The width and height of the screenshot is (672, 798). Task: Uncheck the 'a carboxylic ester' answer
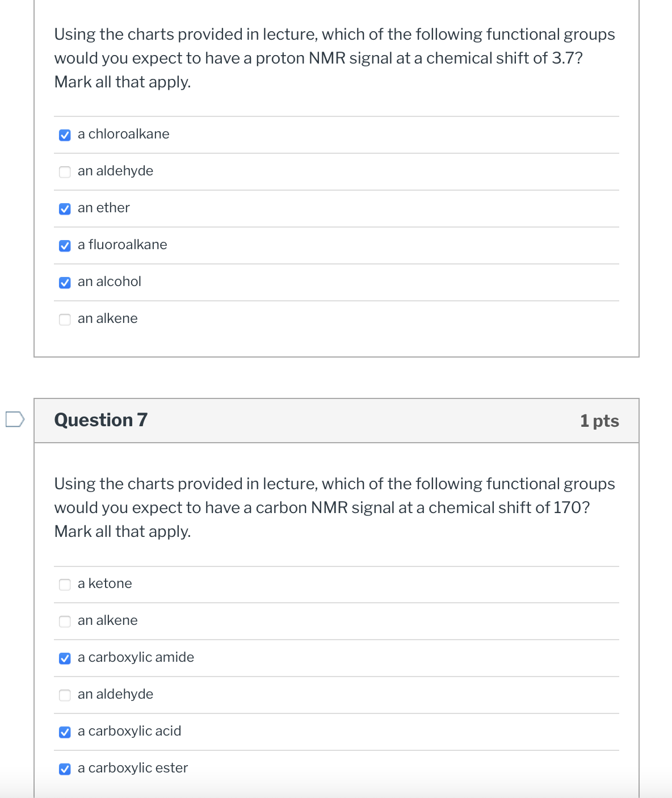(65, 769)
